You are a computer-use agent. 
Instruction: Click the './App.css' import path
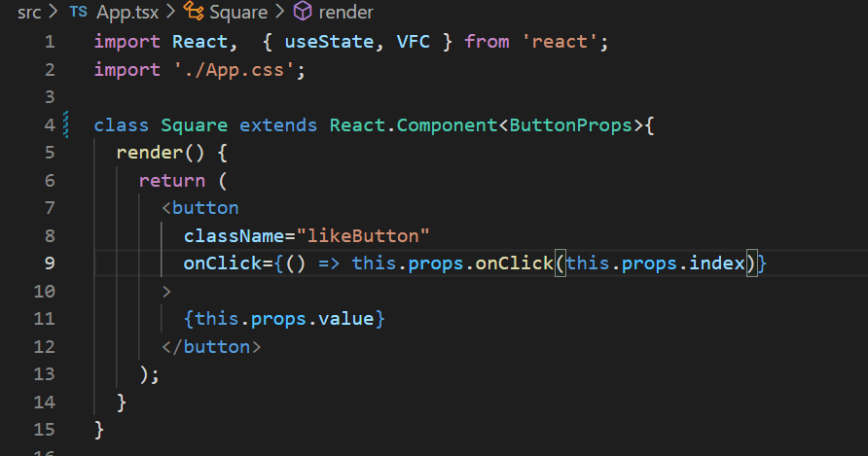pos(234,70)
